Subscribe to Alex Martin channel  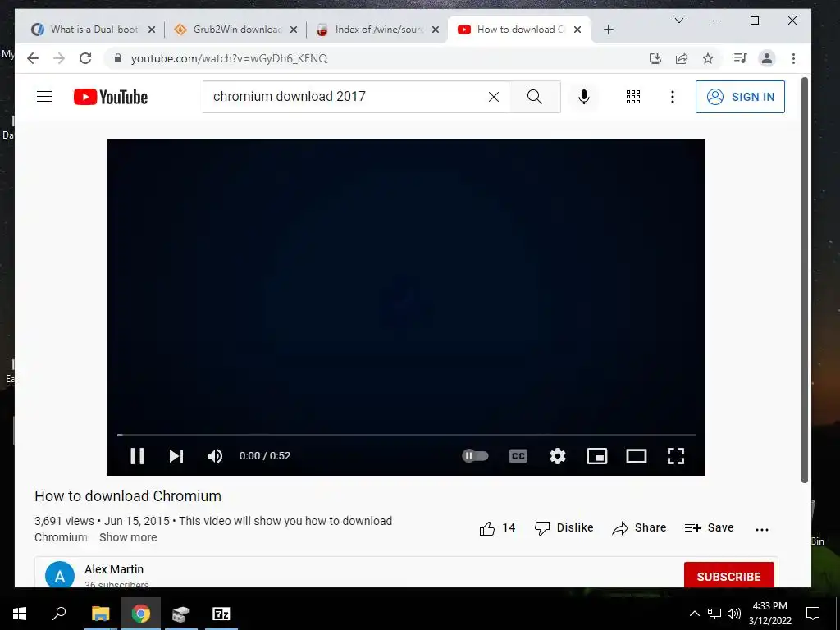[728, 575]
